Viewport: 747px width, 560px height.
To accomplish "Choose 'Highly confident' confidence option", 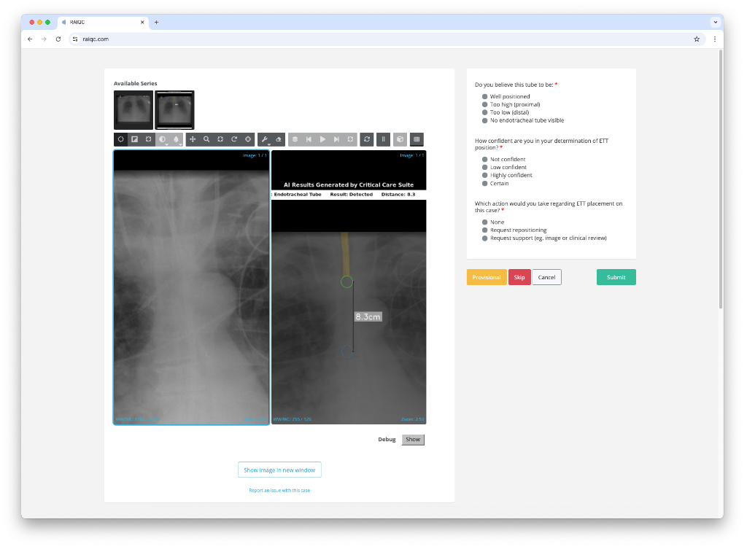I will (485, 175).
